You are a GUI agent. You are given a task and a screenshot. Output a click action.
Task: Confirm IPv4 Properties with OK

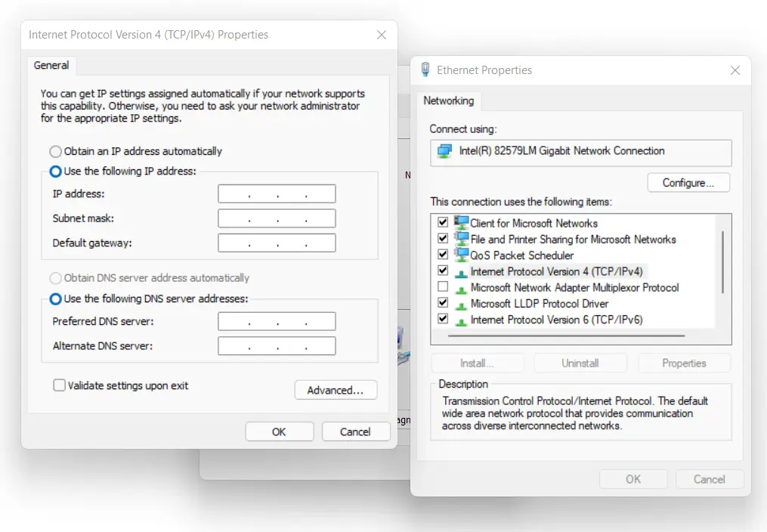tap(280, 431)
